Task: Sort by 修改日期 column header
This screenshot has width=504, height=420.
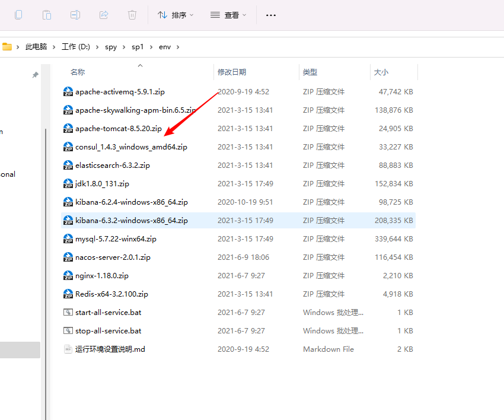Action: click(232, 72)
